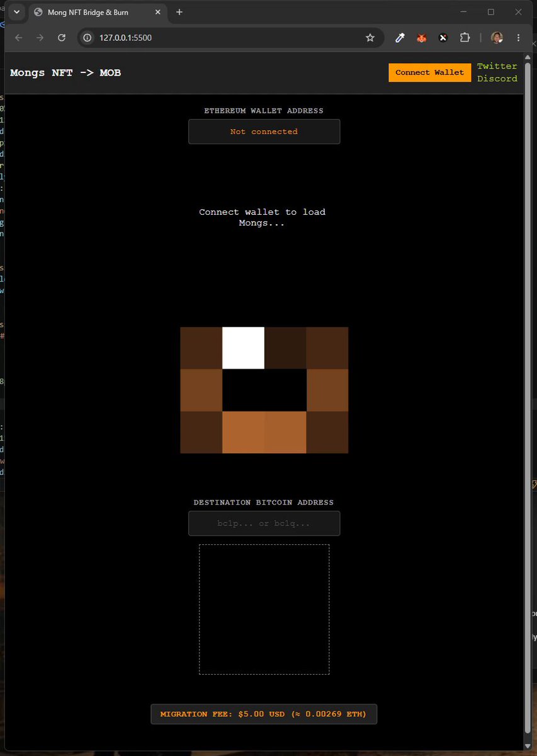Image resolution: width=537 pixels, height=756 pixels.
Task: Open the tab search dropdown arrow
Action: point(17,12)
